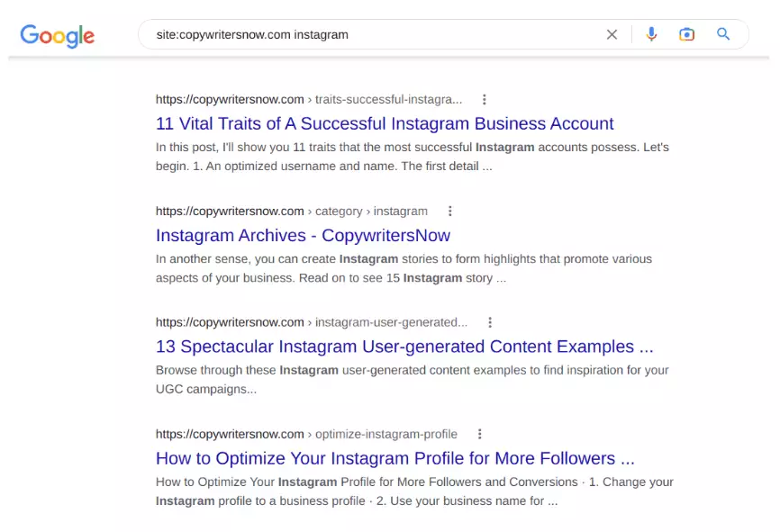Click the Google logo
This screenshot has height=532, width=780.
click(x=58, y=35)
